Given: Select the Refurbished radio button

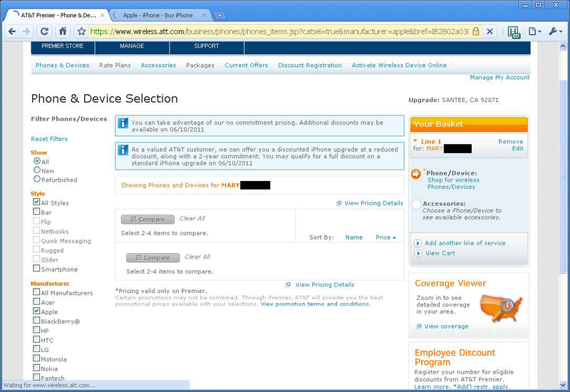Looking at the screenshot, I should (x=37, y=179).
